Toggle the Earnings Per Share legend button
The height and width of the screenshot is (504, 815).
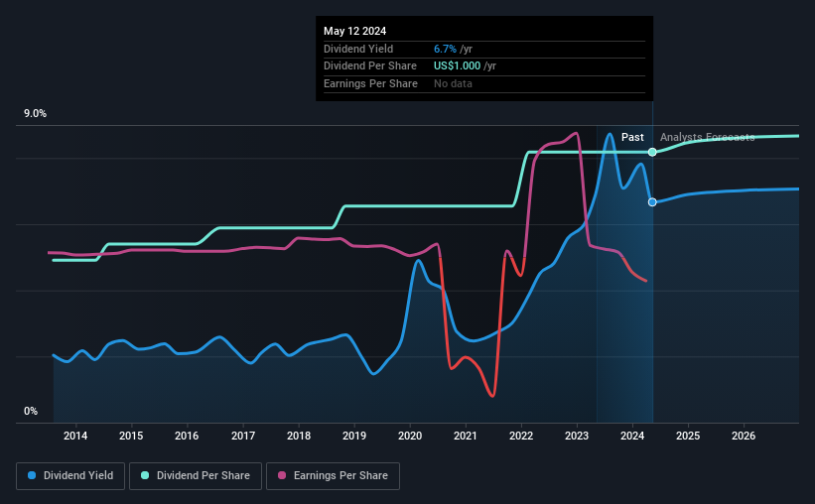pos(333,476)
